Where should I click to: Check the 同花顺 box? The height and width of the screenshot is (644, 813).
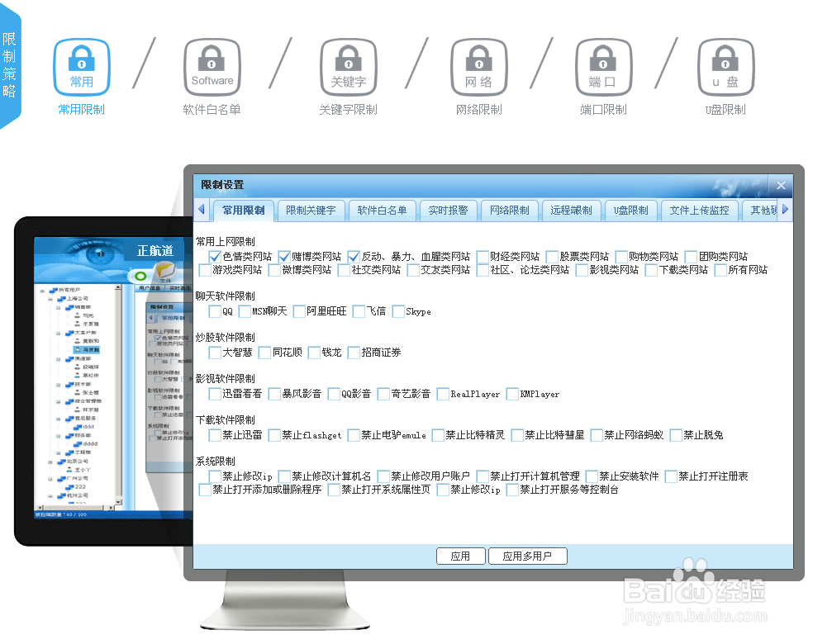point(264,353)
